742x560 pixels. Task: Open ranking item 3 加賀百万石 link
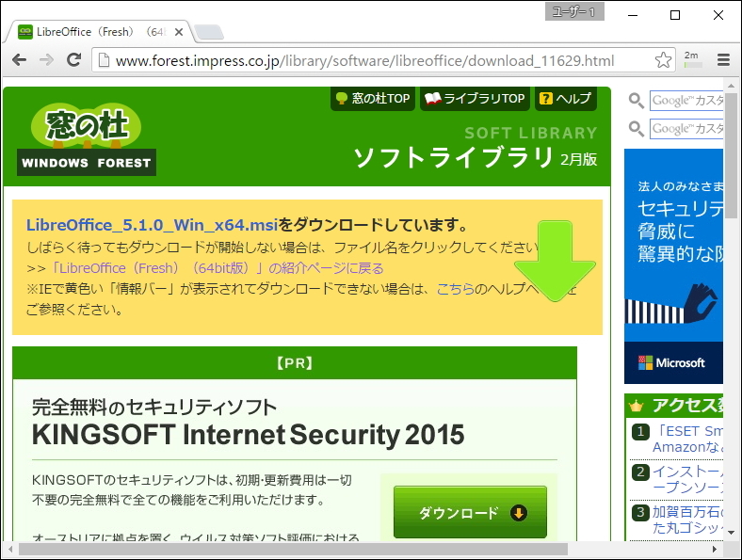[687, 520]
